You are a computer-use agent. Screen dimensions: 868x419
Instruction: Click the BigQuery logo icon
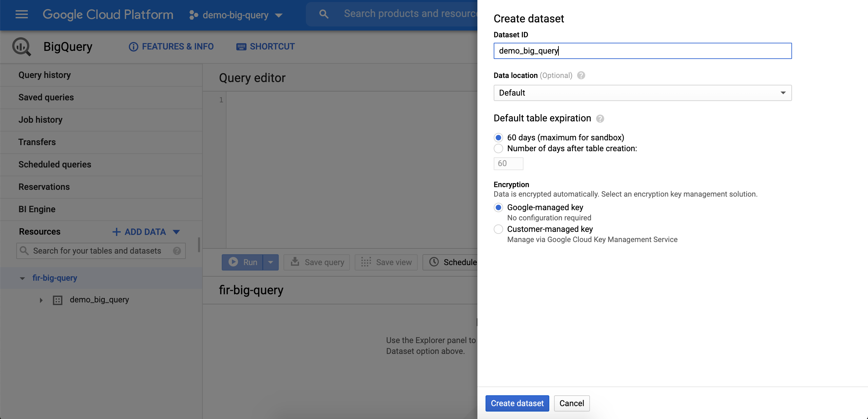[x=21, y=46]
